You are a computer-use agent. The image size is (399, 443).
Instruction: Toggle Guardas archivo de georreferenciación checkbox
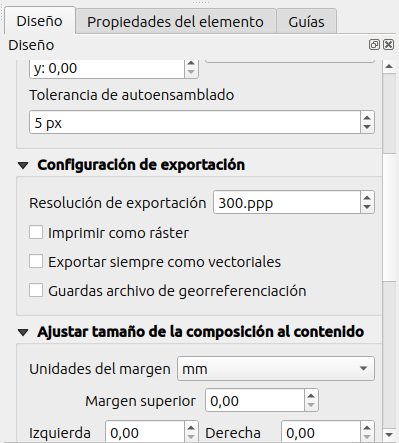[36, 291]
